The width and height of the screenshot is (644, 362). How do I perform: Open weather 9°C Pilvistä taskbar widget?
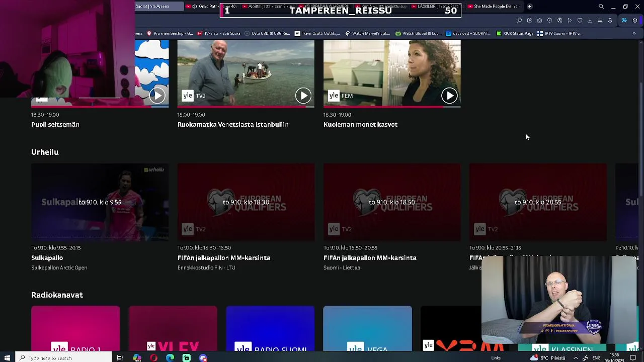tap(548, 358)
